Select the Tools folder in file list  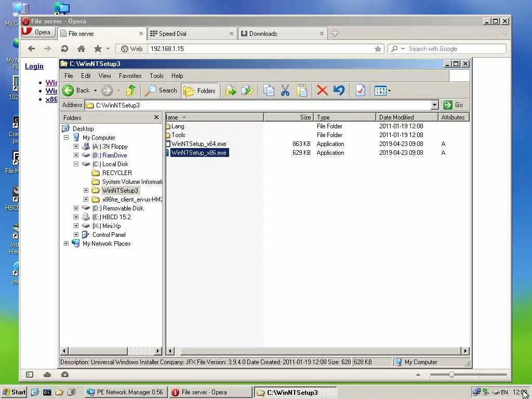click(x=178, y=135)
